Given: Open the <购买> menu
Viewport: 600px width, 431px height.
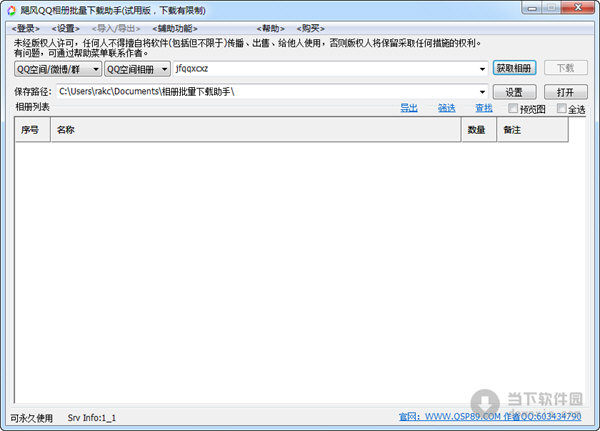Looking at the screenshot, I should 311,28.
